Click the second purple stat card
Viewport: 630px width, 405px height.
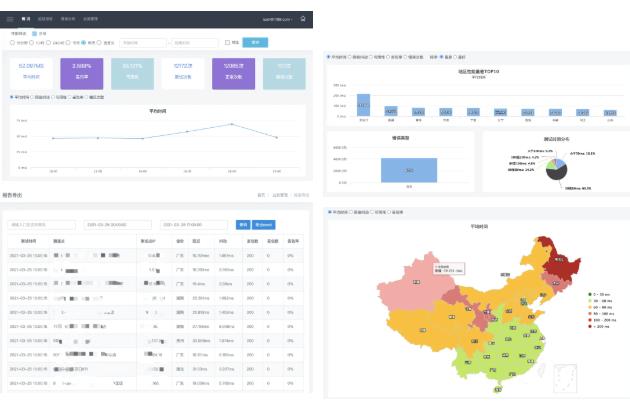tap(233, 74)
